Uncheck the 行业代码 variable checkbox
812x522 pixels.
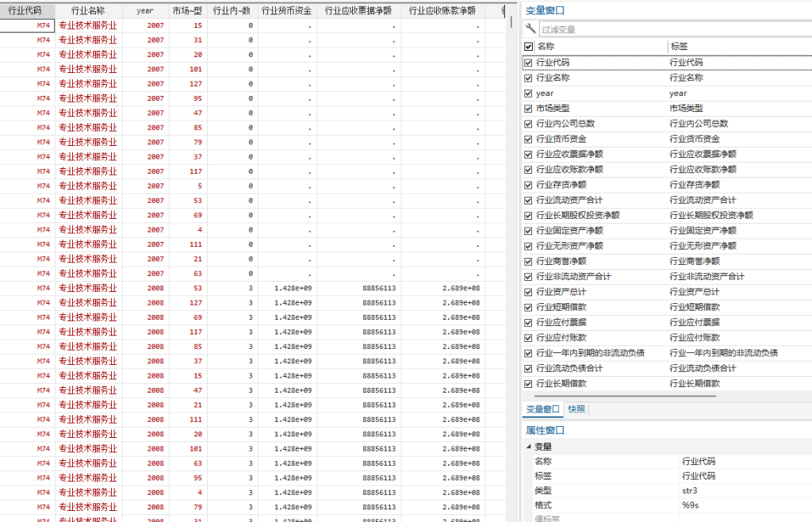point(528,62)
